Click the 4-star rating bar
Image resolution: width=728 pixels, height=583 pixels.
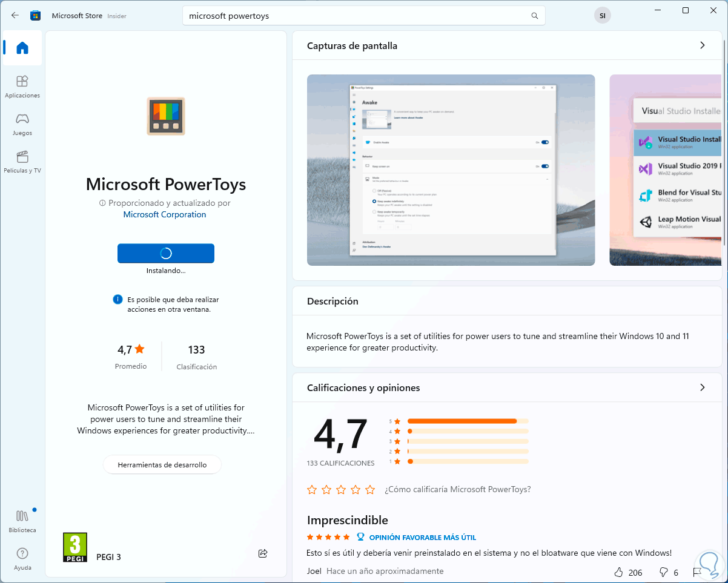point(468,431)
